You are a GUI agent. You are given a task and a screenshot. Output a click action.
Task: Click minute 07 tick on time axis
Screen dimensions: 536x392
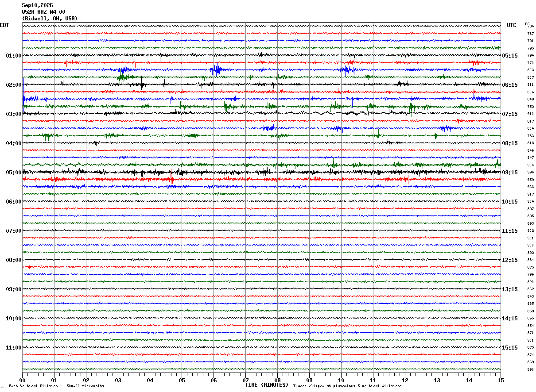(x=245, y=380)
